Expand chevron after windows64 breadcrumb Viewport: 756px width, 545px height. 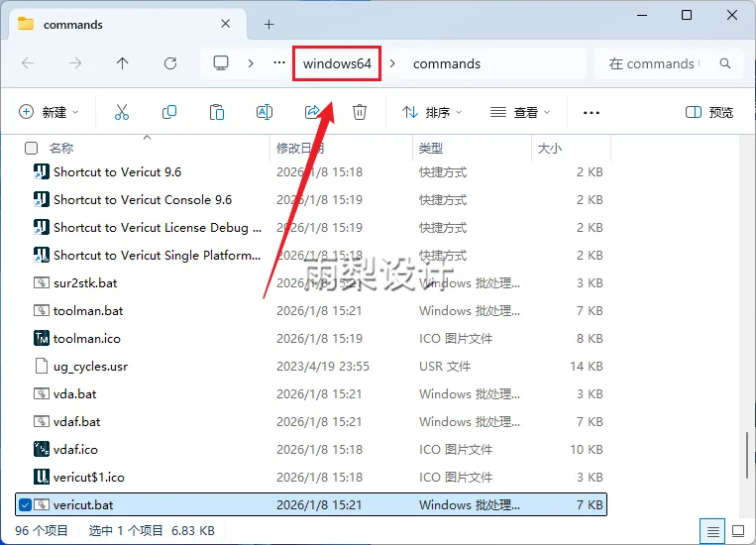(392, 63)
